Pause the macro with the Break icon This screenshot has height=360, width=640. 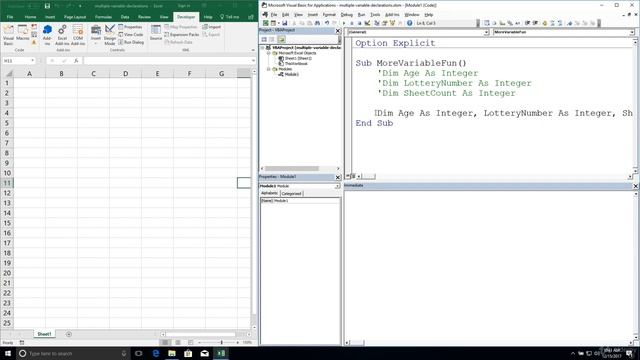[x=352, y=23]
